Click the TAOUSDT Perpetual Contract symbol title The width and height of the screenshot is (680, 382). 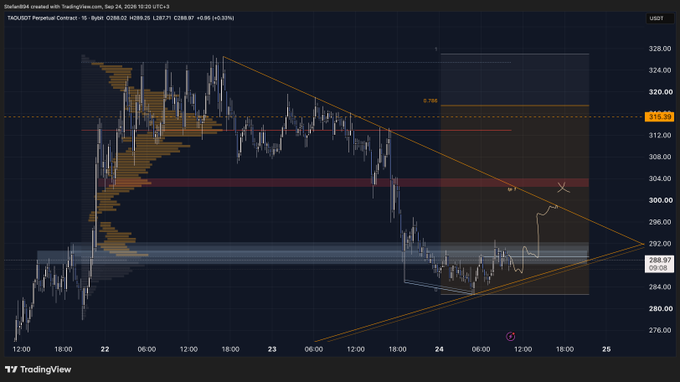pyautogui.click(x=42, y=18)
